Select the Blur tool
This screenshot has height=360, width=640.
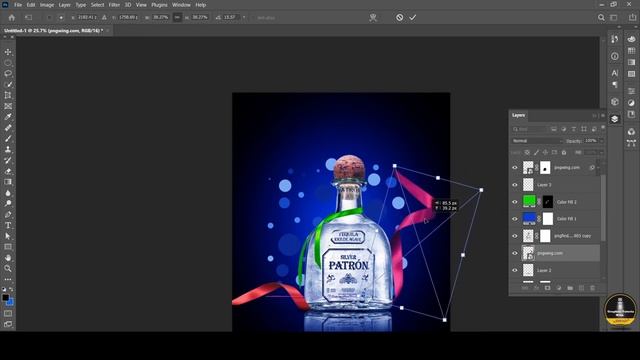8,193
